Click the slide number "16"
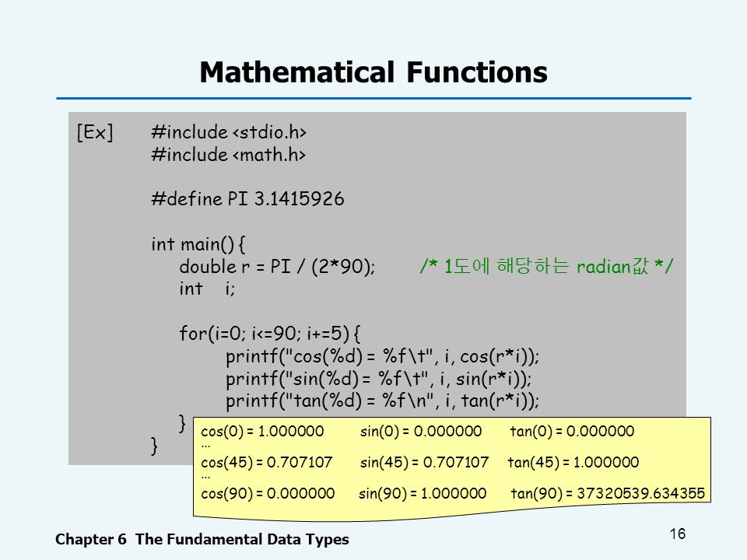This screenshot has width=747, height=560. click(x=678, y=534)
